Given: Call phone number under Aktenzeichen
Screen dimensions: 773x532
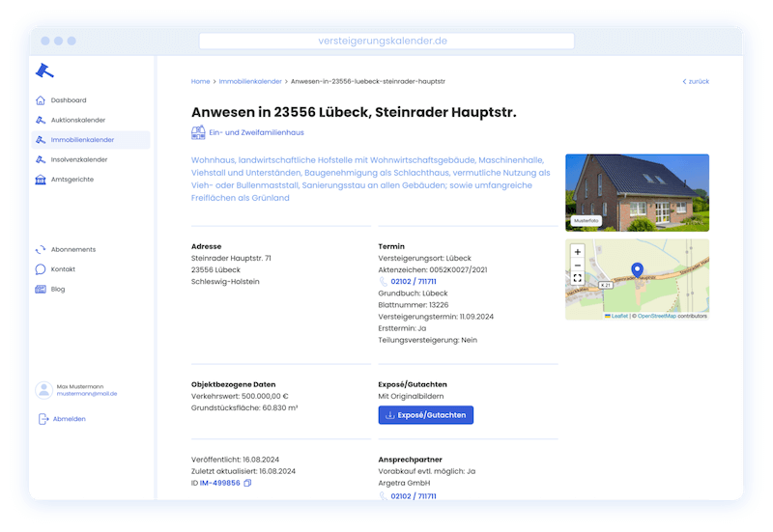Looking at the screenshot, I should point(413,282).
